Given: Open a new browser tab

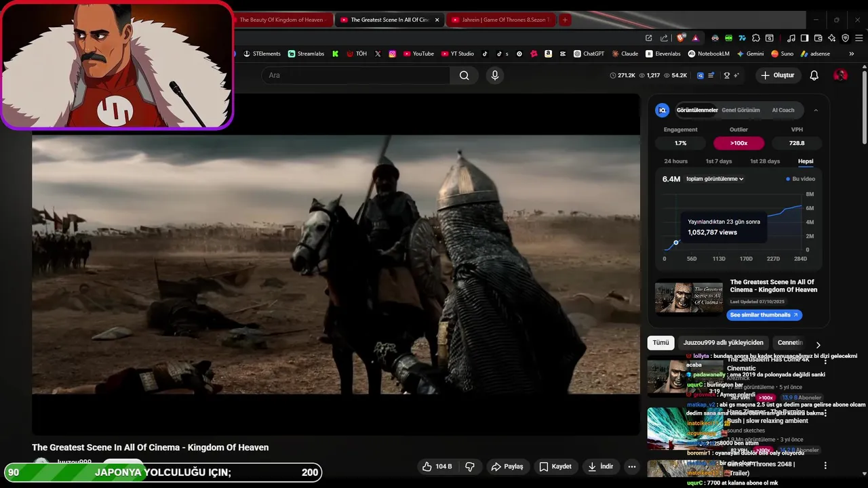Looking at the screenshot, I should pos(565,20).
